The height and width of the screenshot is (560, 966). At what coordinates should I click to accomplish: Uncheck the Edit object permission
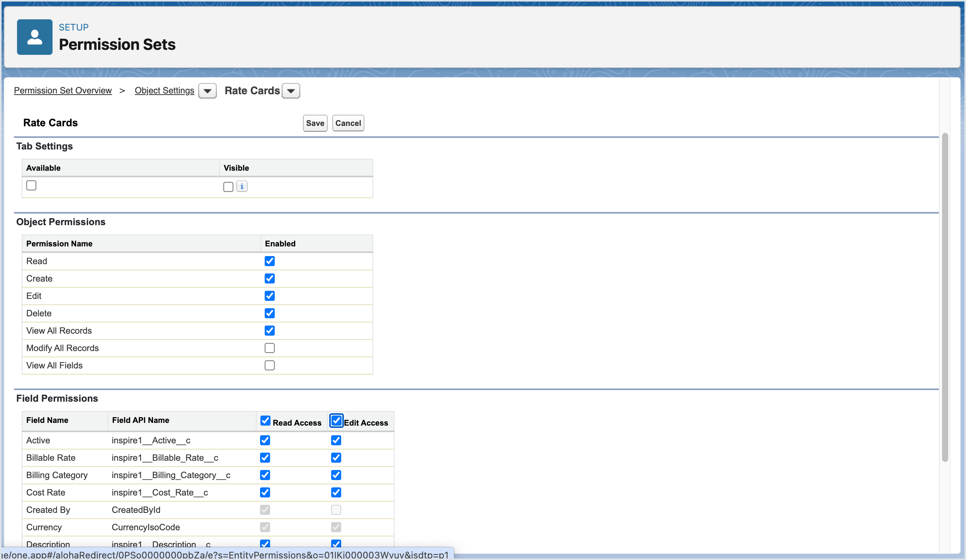tap(270, 296)
